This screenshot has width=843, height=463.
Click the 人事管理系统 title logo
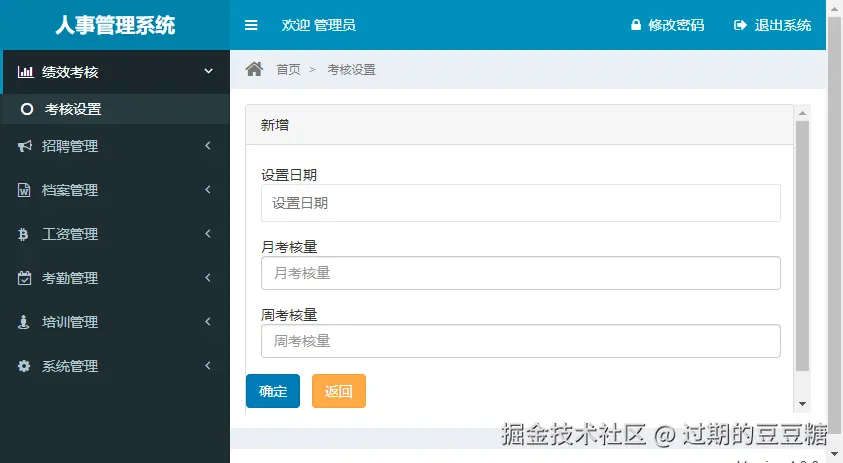(115, 25)
